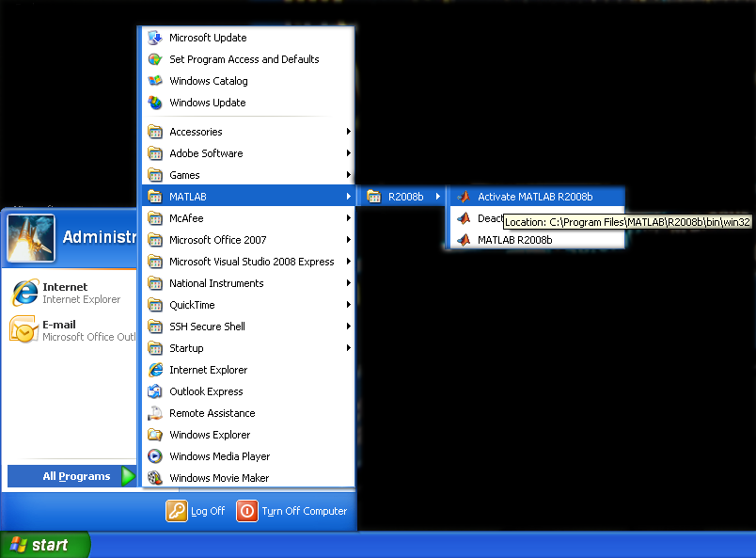Click the MATLAB R2008b launcher icon
This screenshot has height=558, width=756.
pos(464,240)
